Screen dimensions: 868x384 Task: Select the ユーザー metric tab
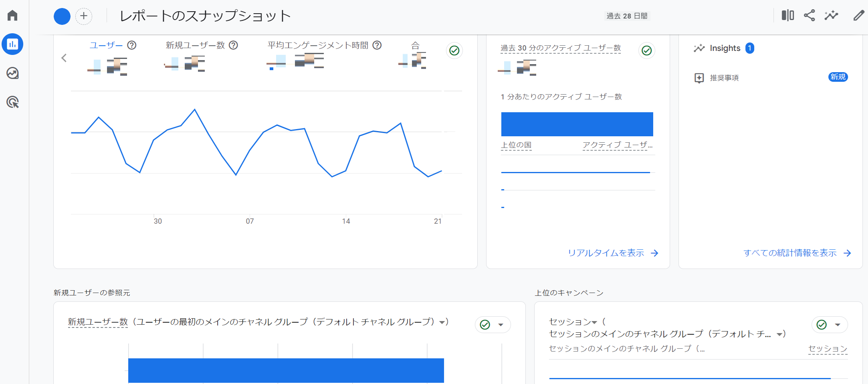pyautogui.click(x=106, y=45)
